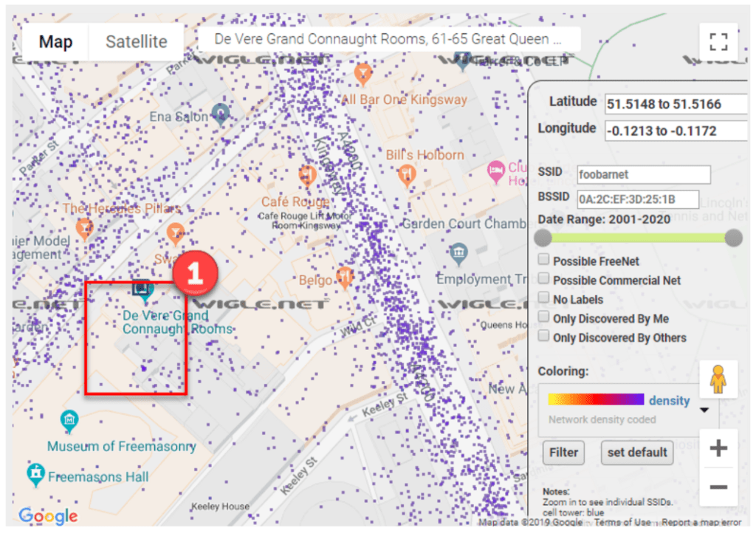Screen dimensions: 756x539
Task: Check Only Discovered By Others
Action: click(x=544, y=335)
